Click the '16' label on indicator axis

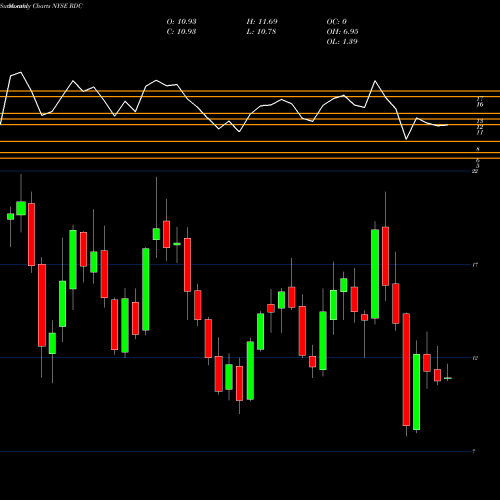coord(480,105)
